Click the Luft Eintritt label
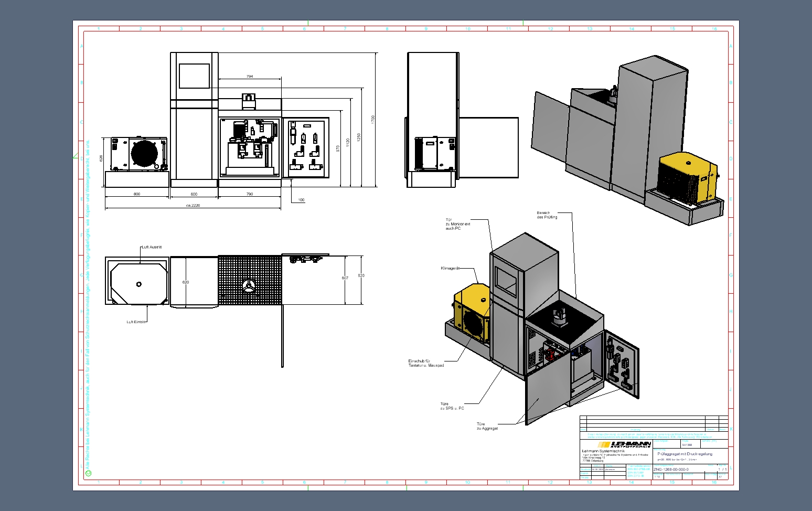This screenshot has width=812, height=511. tap(136, 322)
